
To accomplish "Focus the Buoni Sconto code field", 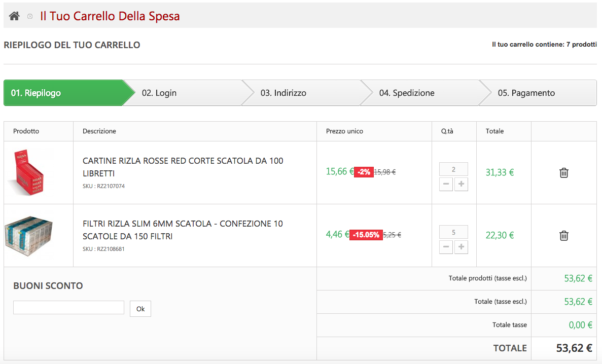I will (x=69, y=308).
